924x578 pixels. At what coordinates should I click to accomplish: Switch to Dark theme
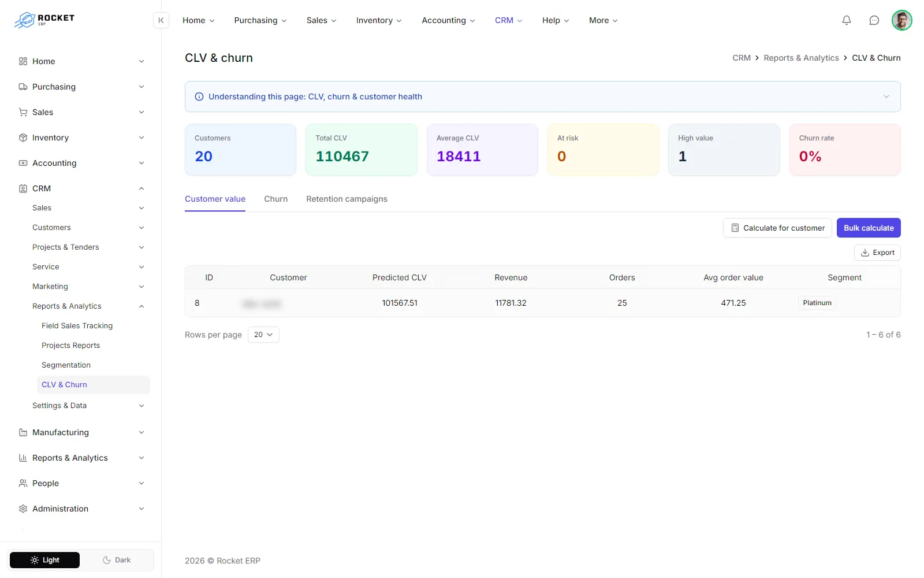coord(117,560)
